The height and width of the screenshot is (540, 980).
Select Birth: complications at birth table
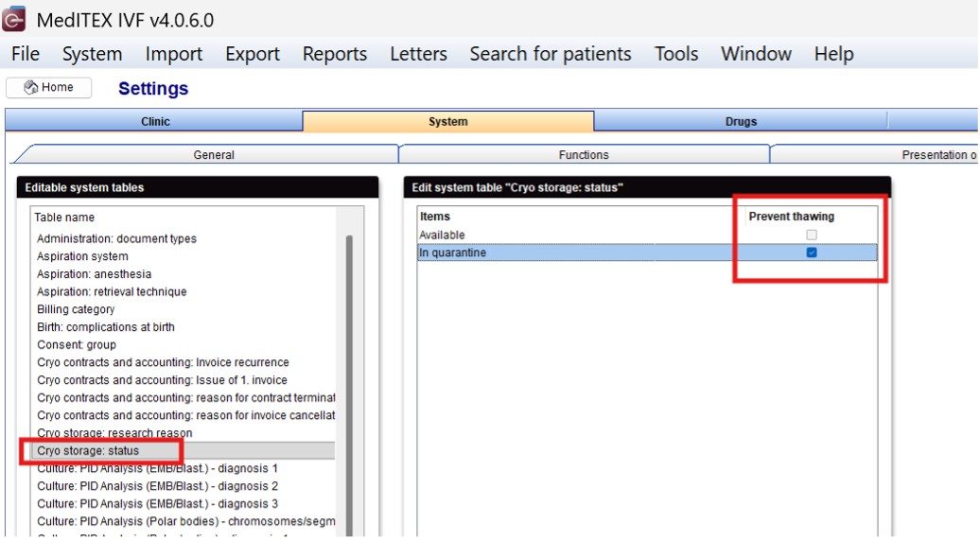click(x=106, y=327)
